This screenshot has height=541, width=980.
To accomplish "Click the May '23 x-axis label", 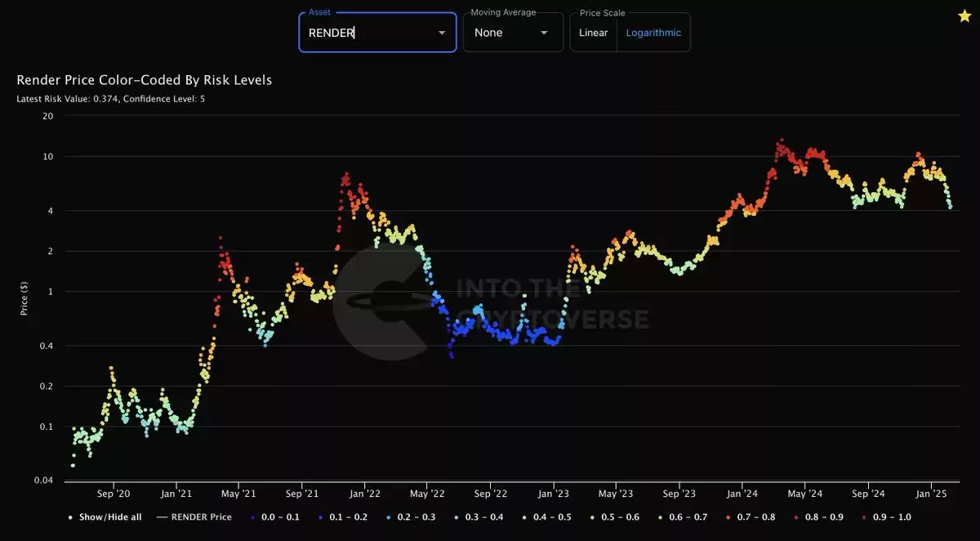I will (x=616, y=494).
